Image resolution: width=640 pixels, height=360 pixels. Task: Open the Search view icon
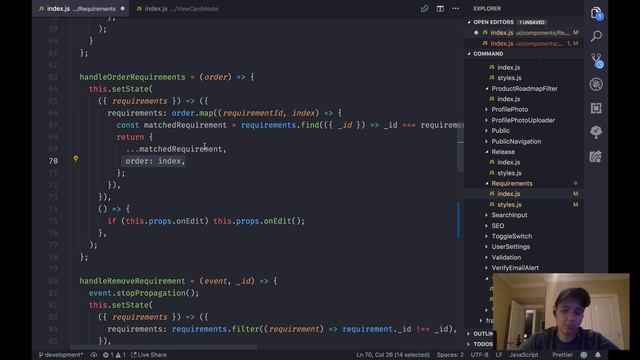596,36
